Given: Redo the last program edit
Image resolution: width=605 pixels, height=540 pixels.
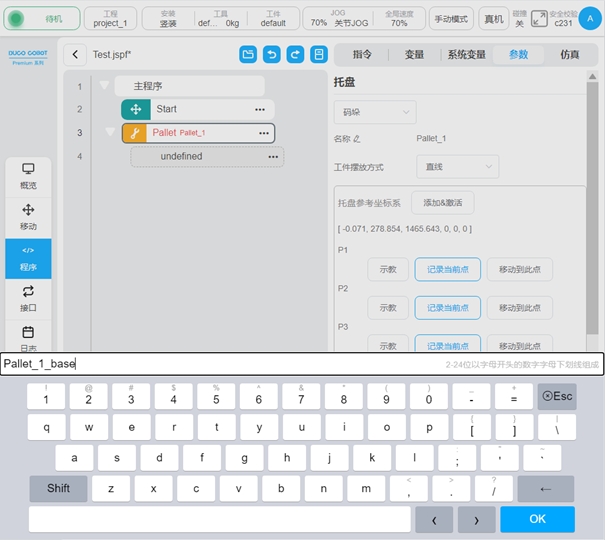Looking at the screenshot, I should [x=295, y=55].
